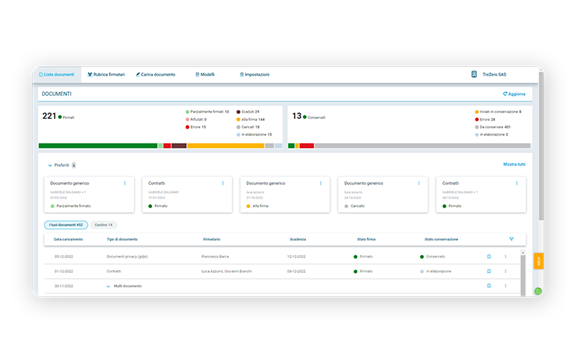
Task: Open the Caricato Documento generico card
Action: 383,195
